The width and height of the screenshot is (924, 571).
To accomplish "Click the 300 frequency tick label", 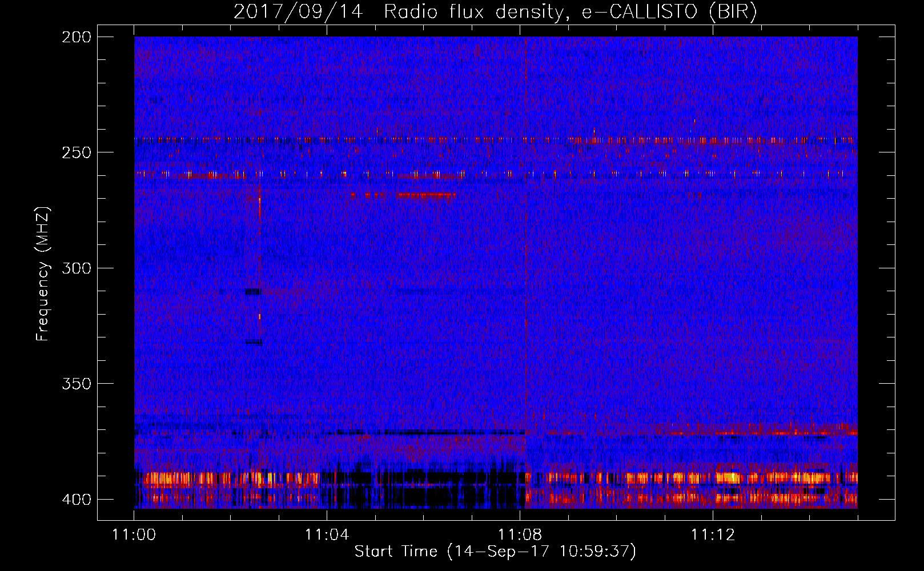I will click(x=76, y=268).
